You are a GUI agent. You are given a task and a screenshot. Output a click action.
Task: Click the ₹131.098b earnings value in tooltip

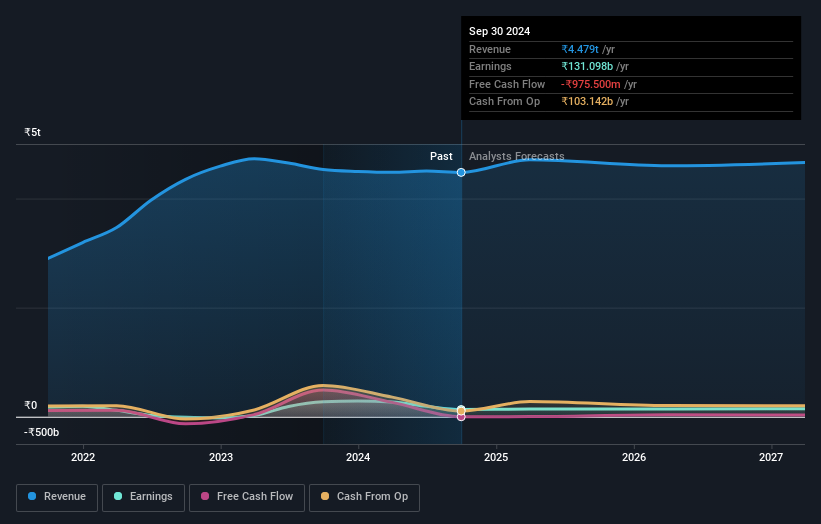[587, 66]
